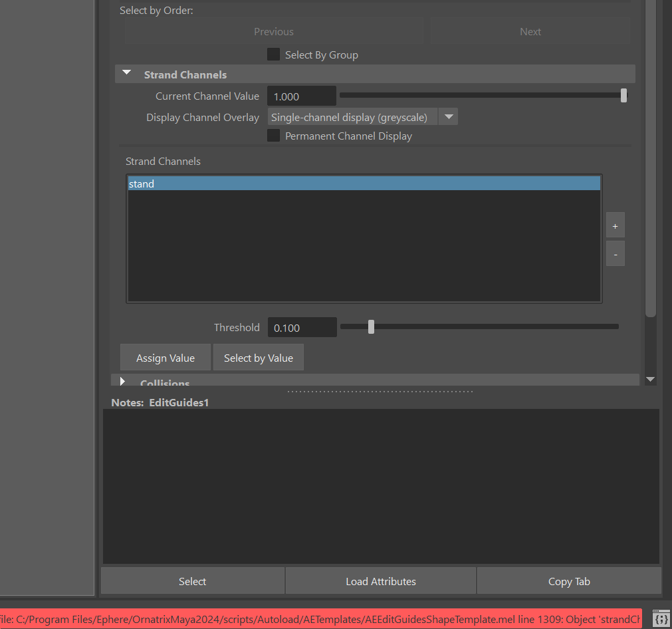
Task: Open the Display Channel Overlay dropdown
Action: [x=449, y=117]
